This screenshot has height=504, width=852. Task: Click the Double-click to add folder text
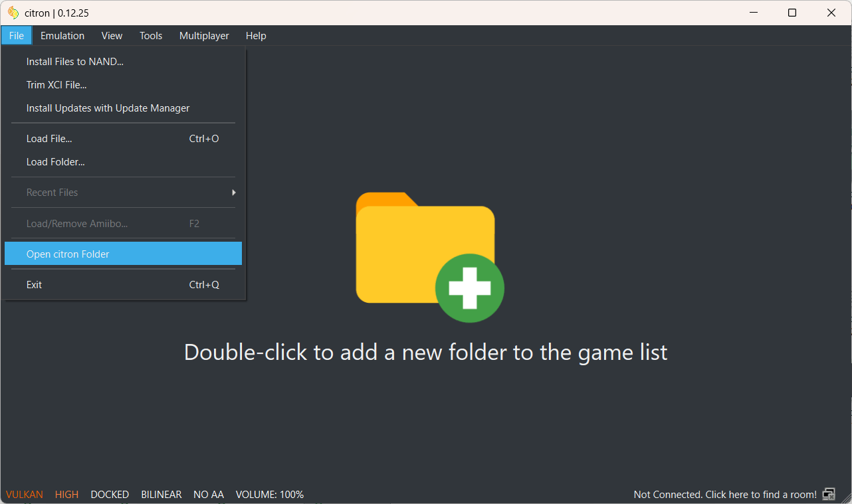425,352
